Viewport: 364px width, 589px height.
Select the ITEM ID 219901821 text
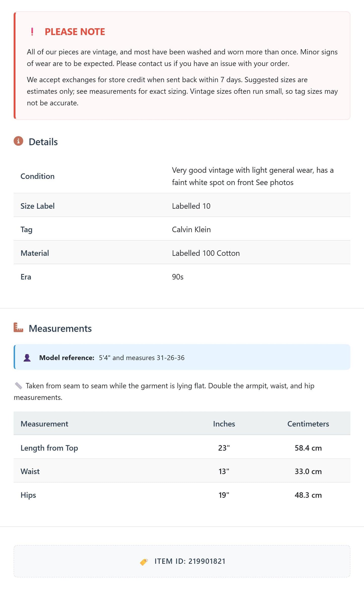point(190,561)
